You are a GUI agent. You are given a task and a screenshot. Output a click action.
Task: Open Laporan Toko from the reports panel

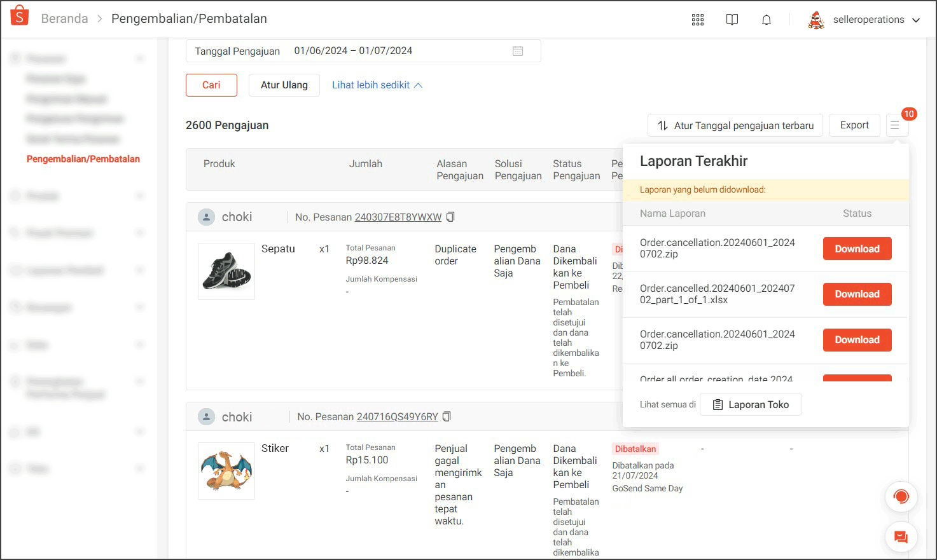coord(751,405)
